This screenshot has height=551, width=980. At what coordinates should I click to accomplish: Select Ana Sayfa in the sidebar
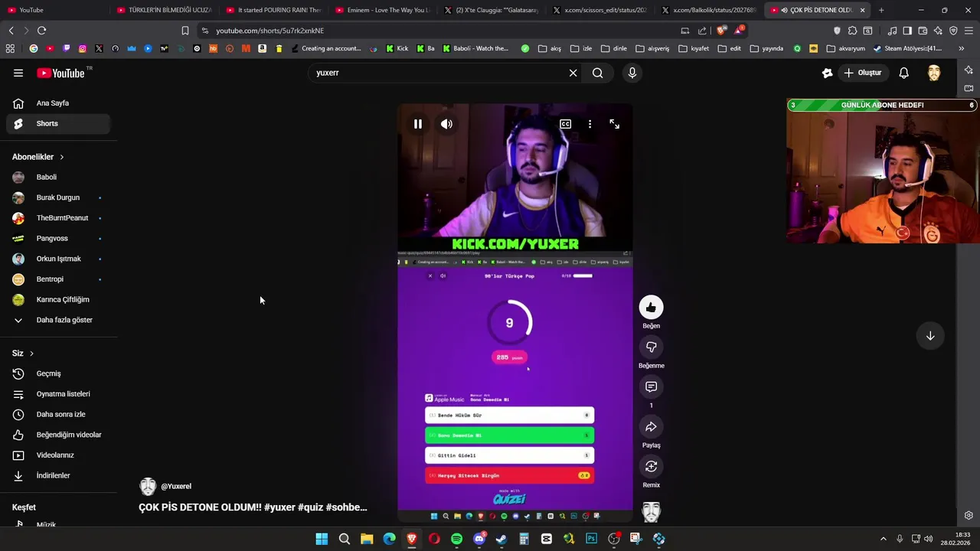coord(59,103)
